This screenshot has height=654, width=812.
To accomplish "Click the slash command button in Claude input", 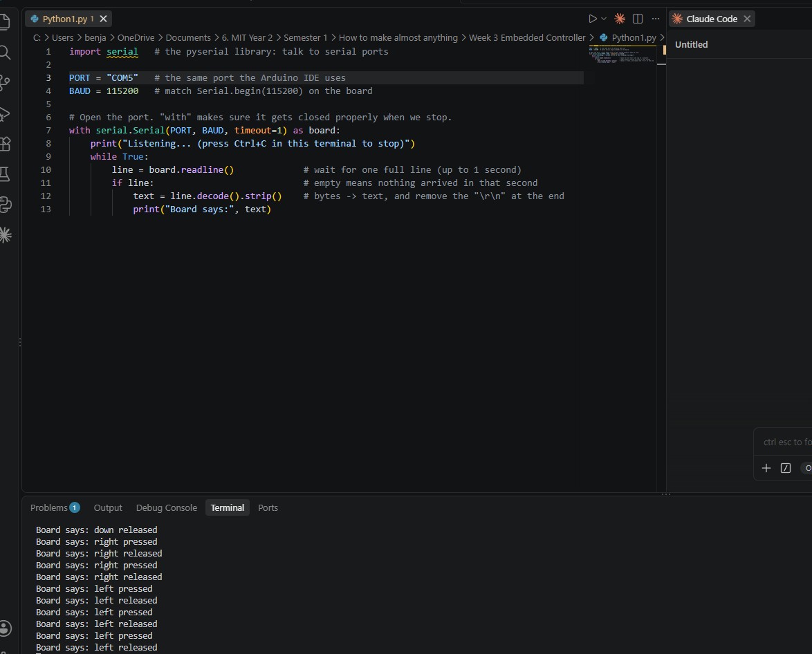I will point(786,468).
